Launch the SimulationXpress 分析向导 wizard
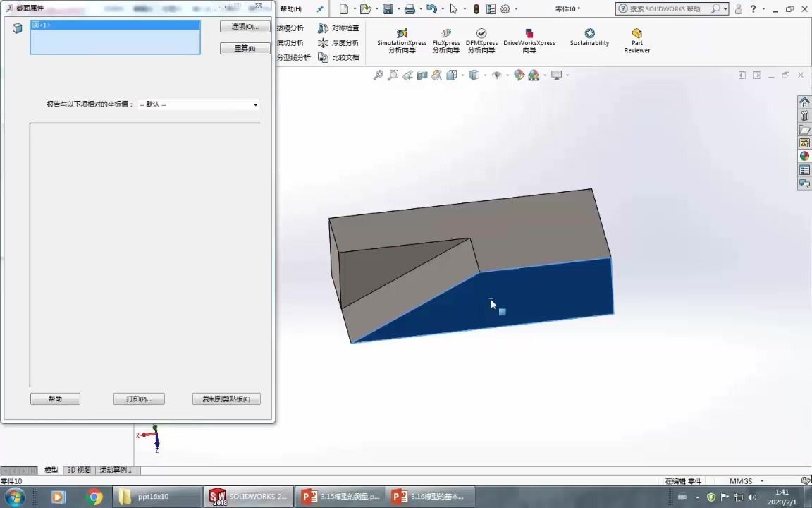Image resolution: width=812 pixels, height=508 pixels. 401,40
